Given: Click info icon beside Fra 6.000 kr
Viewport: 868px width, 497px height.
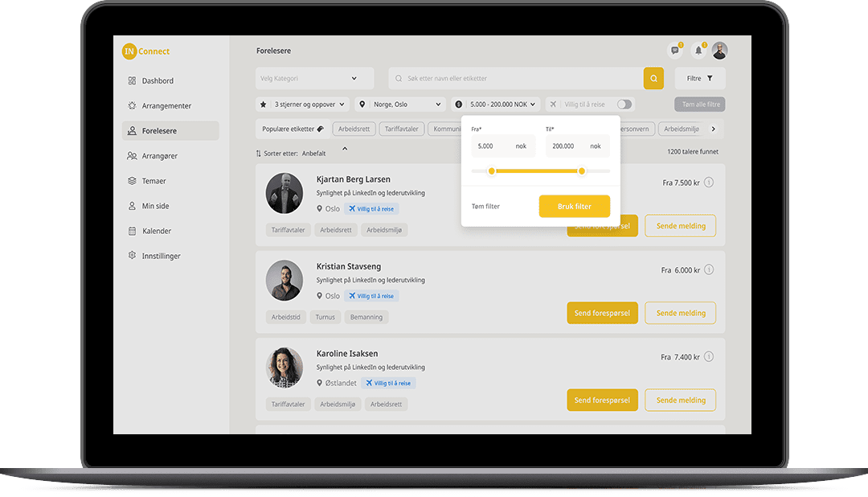Looking at the screenshot, I should pyautogui.click(x=708, y=270).
